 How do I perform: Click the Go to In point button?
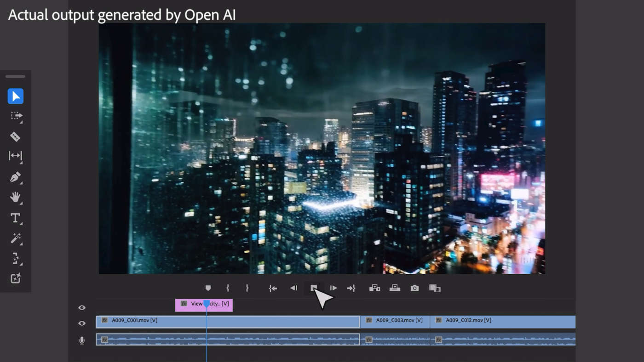(273, 288)
